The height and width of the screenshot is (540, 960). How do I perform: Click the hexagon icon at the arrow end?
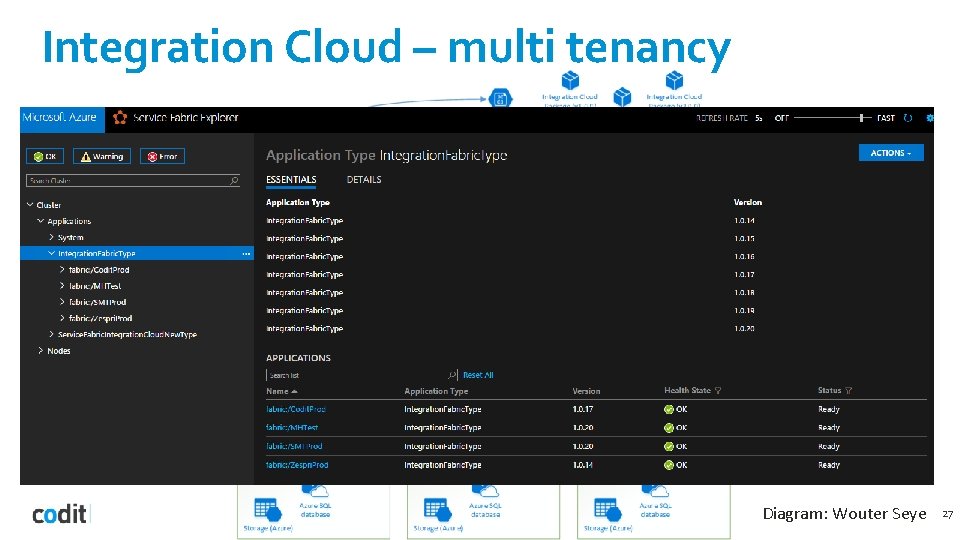[500, 98]
